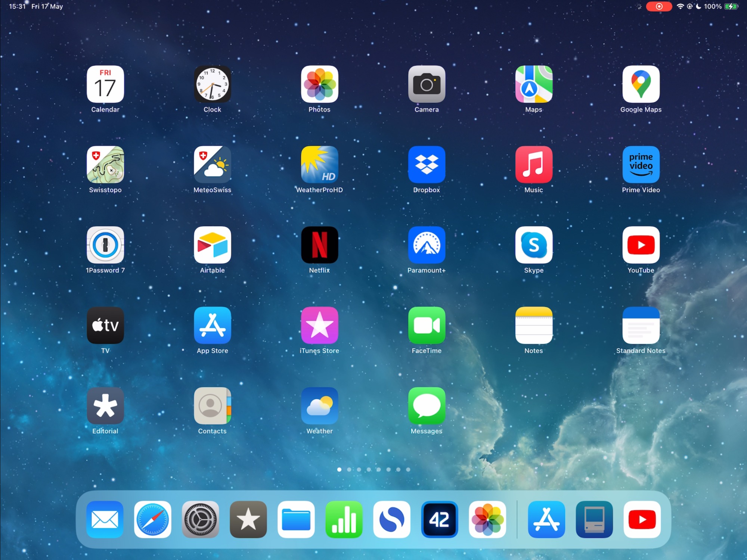Tap the Dropbox app icon
Image resolution: width=747 pixels, height=560 pixels.
[x=427, y=165]
